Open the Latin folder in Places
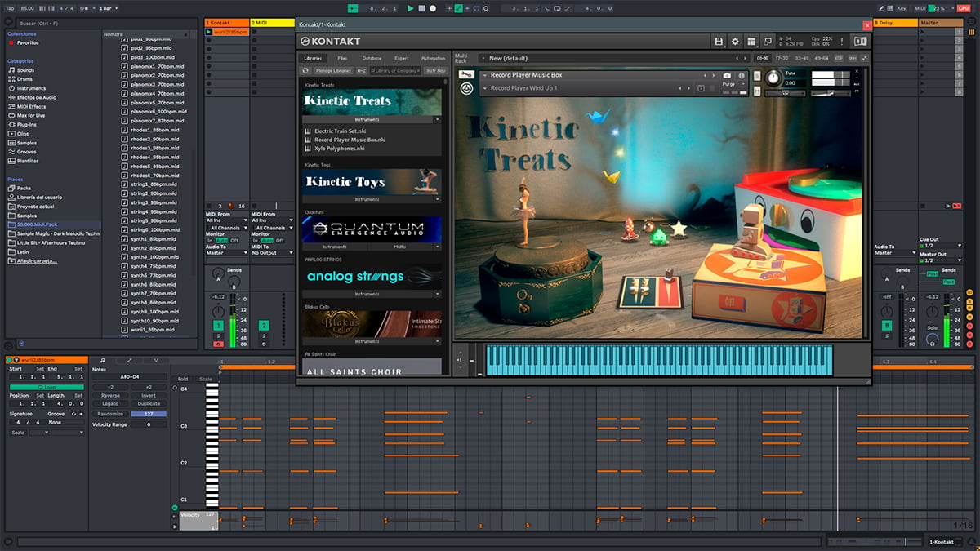The height and width of the screenshot is (551, 980). [x=23, y=251]
